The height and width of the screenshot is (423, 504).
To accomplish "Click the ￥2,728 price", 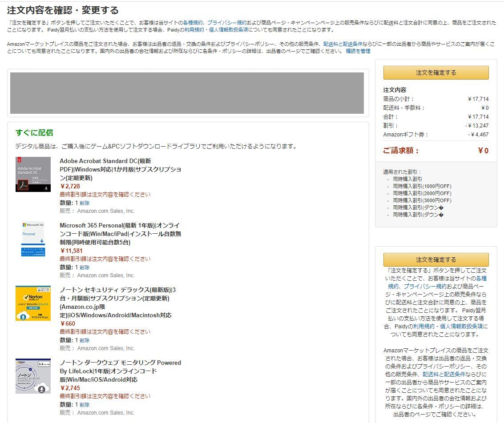I will click(70, 187).
